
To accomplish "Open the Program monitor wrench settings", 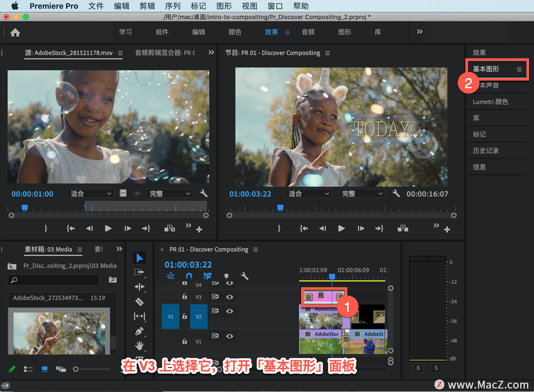I will click(396, 193).
